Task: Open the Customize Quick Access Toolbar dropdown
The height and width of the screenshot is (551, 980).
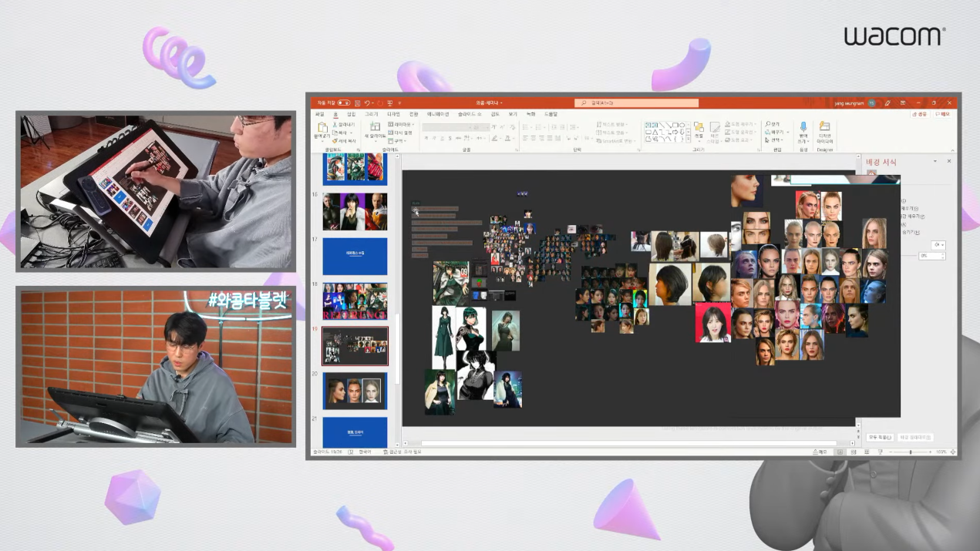Action: pos(399,102)
